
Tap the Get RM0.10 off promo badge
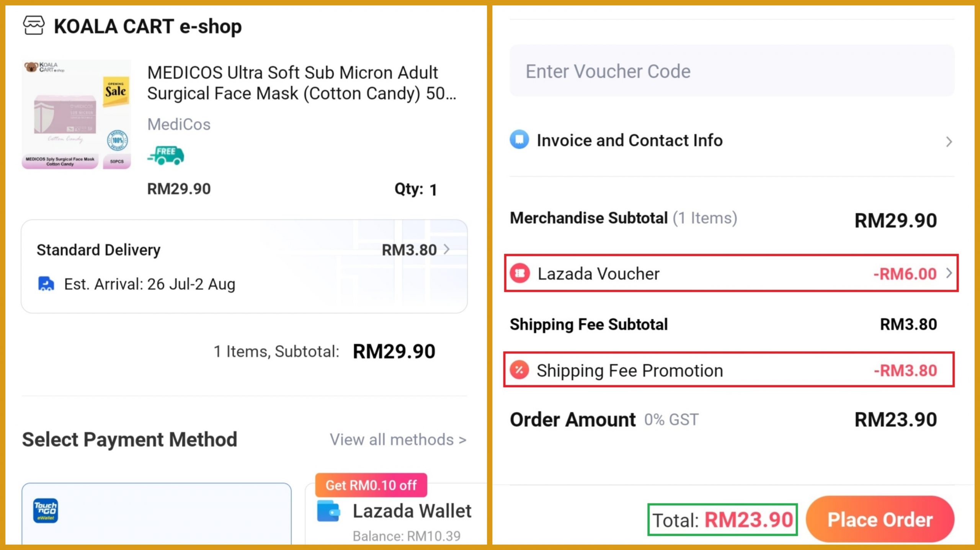tap(371, 485)
